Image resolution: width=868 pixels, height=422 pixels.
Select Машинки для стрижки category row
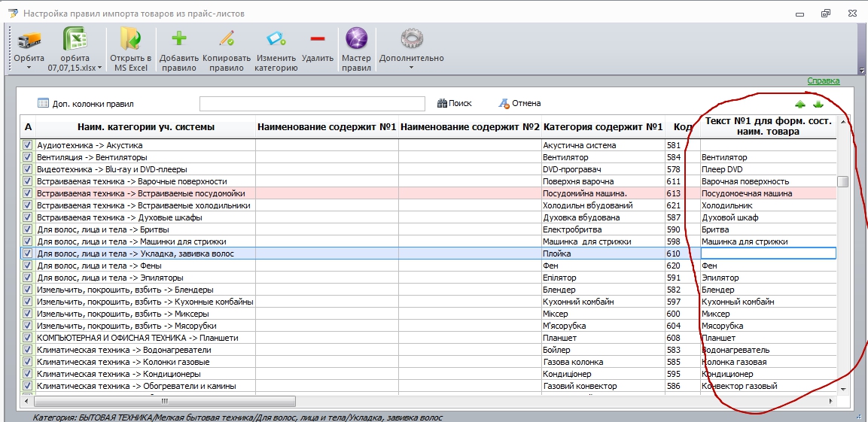click(x=145, y=241)
